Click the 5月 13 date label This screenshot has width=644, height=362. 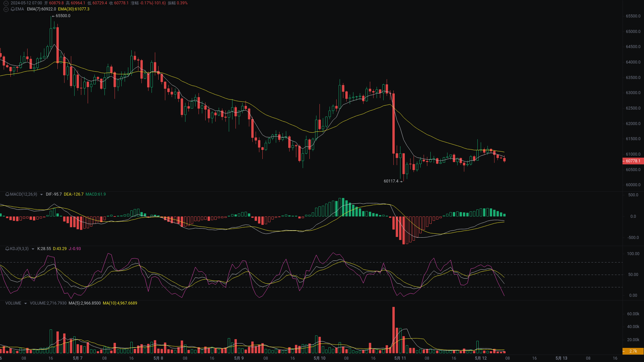(561, 358)
